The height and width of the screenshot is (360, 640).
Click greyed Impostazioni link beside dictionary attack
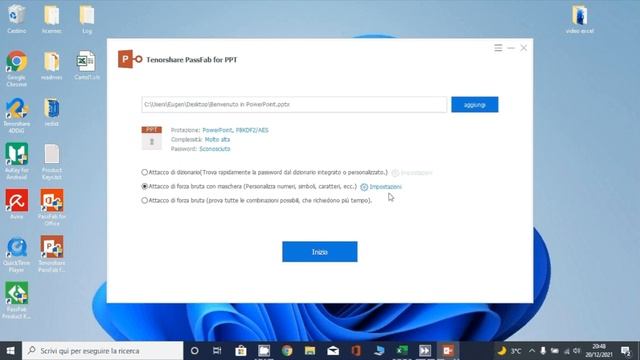click(x=416, y=173)
